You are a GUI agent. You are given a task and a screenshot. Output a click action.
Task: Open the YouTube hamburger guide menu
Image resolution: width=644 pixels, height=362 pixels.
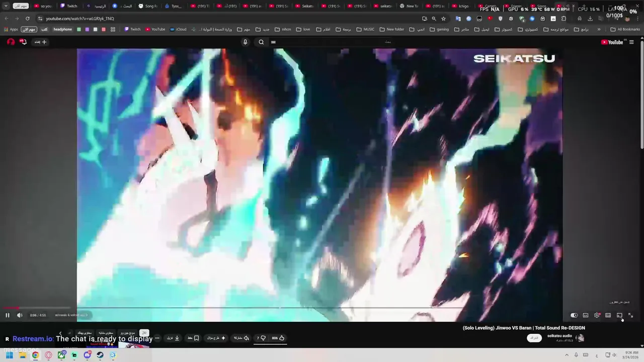pos(631,42)
